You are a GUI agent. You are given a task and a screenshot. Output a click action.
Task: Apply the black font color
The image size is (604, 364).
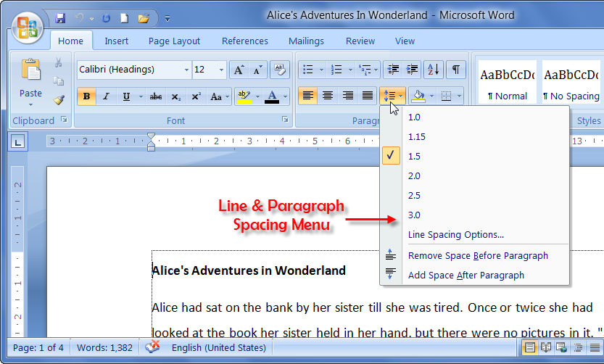(x=272, y=96)
